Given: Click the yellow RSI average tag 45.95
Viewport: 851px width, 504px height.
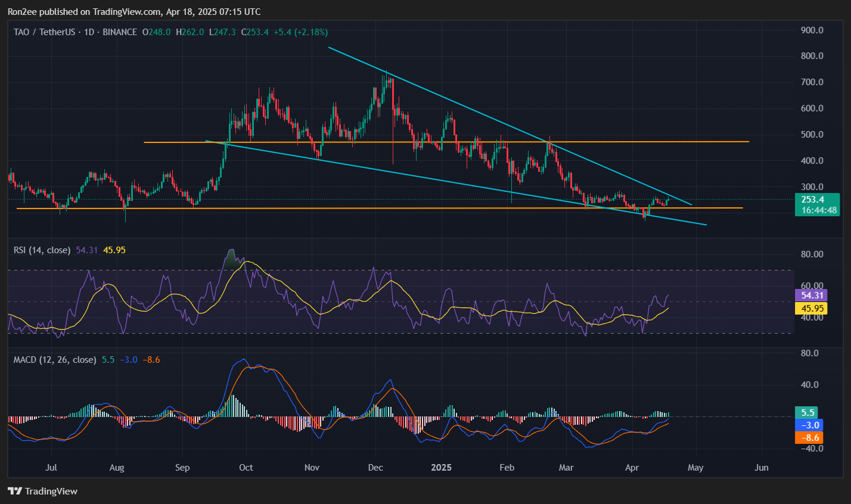Looking at the screenshot, I should click(812, 308).
